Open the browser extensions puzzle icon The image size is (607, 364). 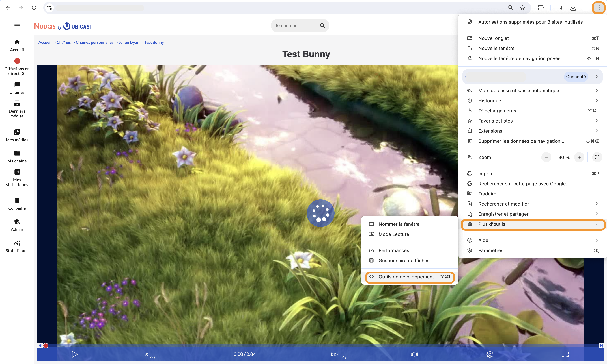pyautogui.click(x=541, y=8)
